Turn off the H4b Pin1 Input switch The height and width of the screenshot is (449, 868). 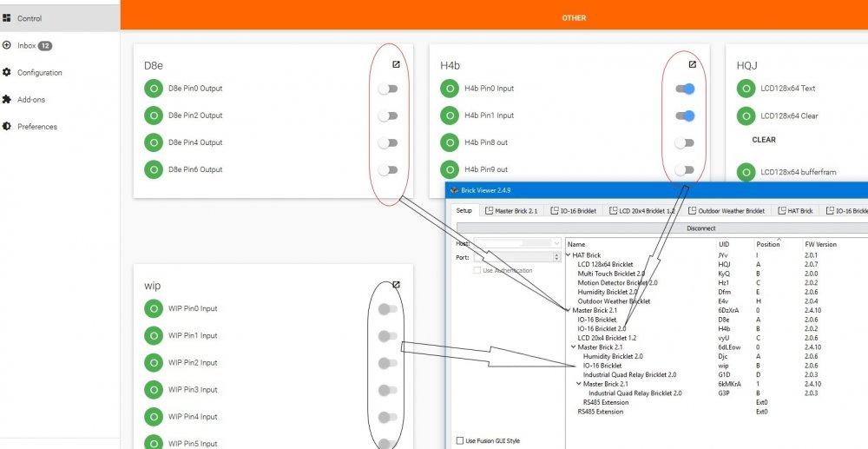pos(685,116)
